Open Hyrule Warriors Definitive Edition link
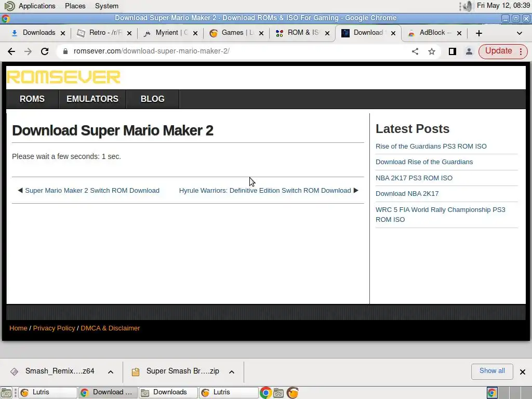 [x=265, y=190]
